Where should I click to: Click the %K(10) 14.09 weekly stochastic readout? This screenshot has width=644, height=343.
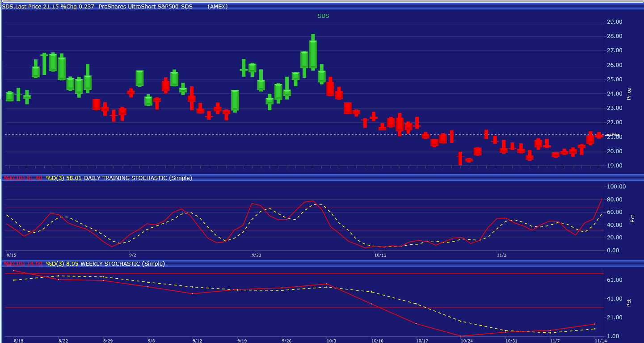click(x=23, y=264)
